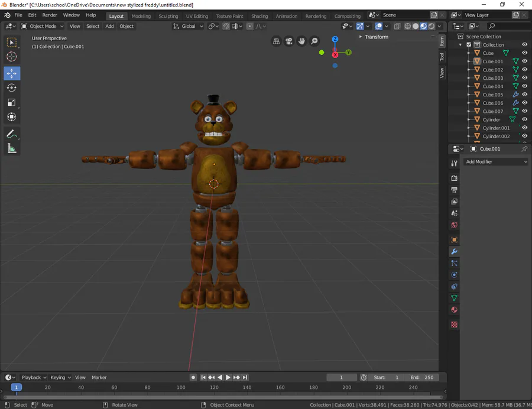Viewport: 532px width, 409px height.
Task: Toggle camera view icon in viewport
Action: point(289,41)
